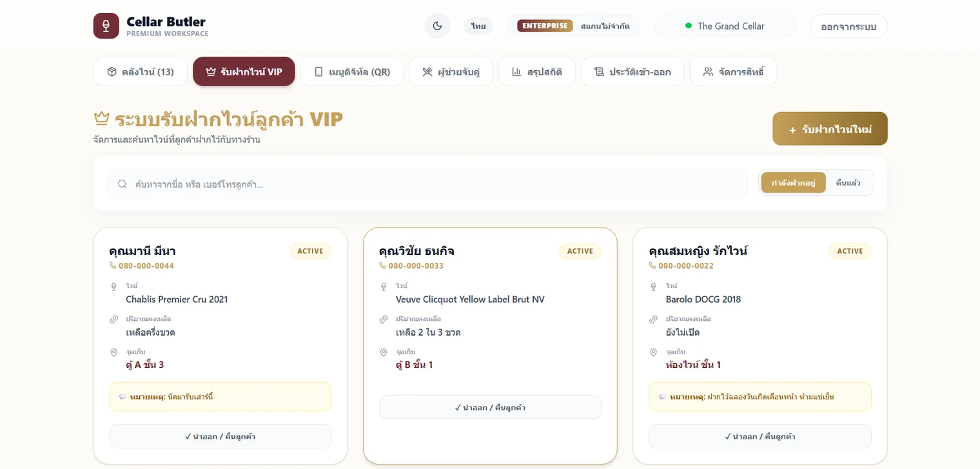Click the remaining-amount icon beside เหลือ 2 ใน 3 ขวด
This screenshot has width=980, height=469.
pyautogui.click(x=384, y=320)
